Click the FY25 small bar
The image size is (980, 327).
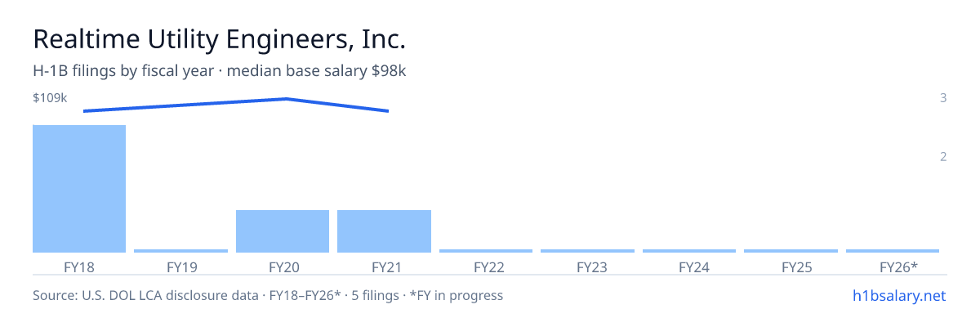791,251
